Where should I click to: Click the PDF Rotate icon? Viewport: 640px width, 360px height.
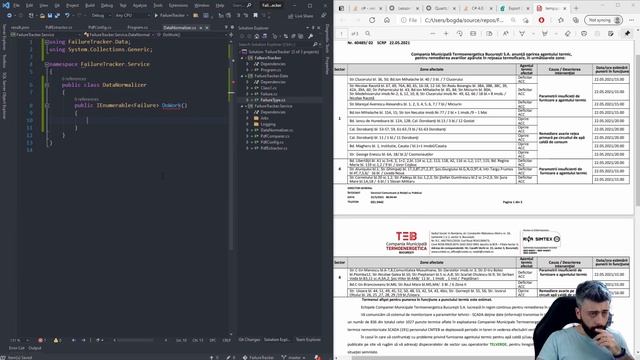pyautogui.click(x=460, y=33)
